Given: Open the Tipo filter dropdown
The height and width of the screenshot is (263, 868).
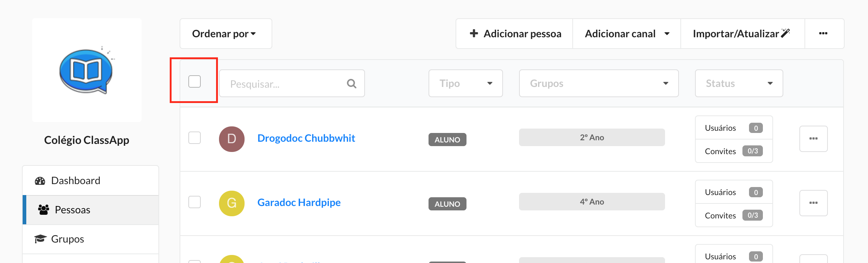Looking at the screenshot, I should [465, 83].
